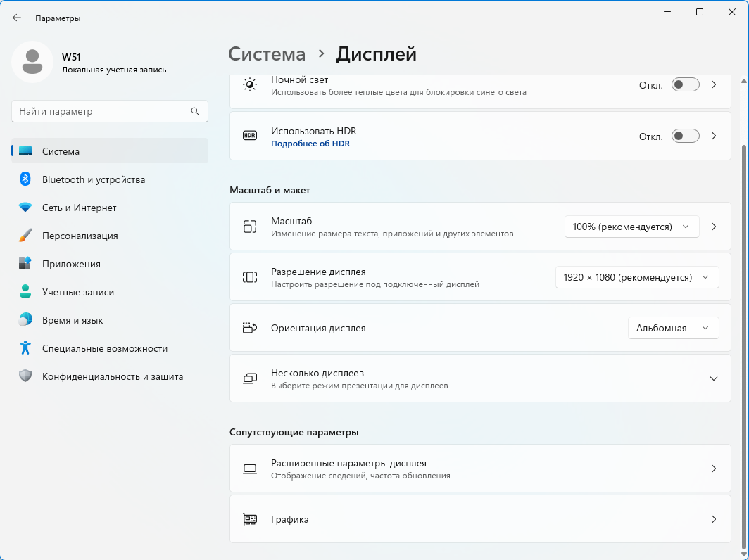The height and width of the screenshot is (560, 749).
Task: Click the Локальная учетная запись label
Action: pos(114,70)
